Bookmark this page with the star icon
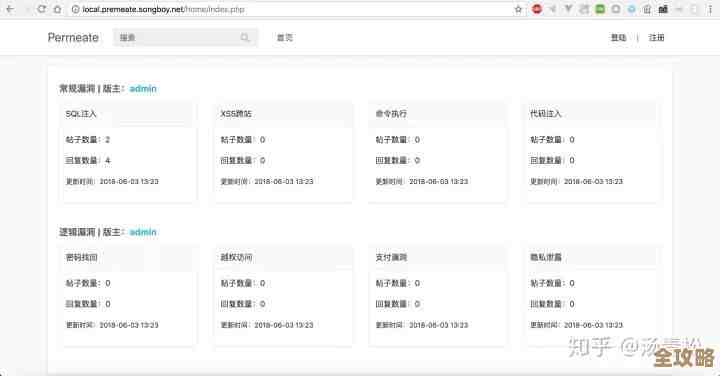Viewport: 720px width, 376px height. pos(518,9)
